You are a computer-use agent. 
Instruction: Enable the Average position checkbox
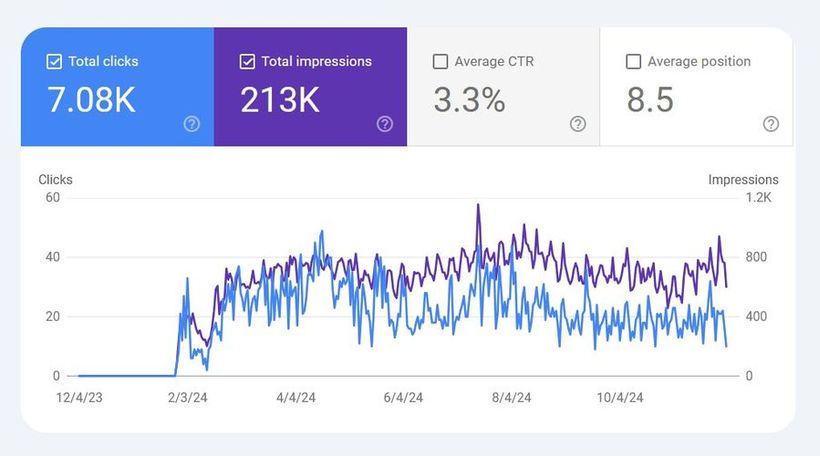click(633, 62)
